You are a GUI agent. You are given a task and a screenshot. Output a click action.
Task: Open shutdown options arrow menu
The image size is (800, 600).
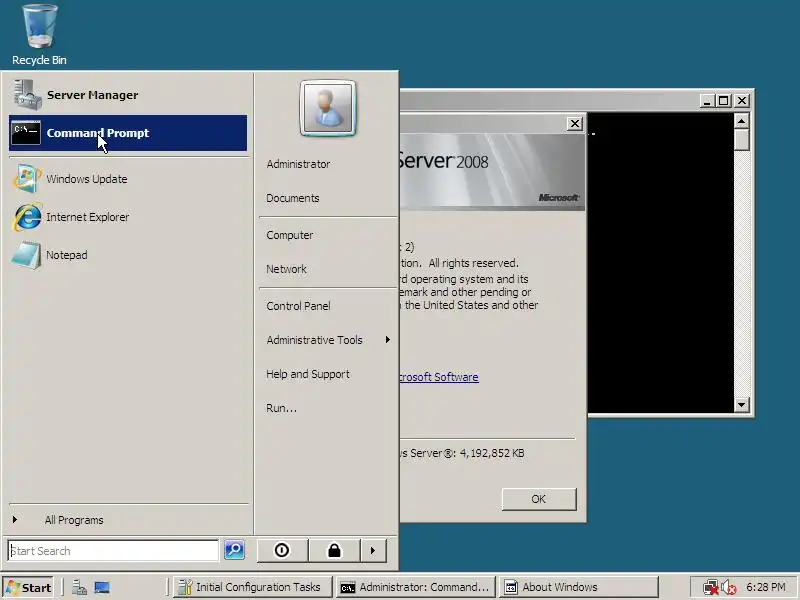(x=373, y=551)
